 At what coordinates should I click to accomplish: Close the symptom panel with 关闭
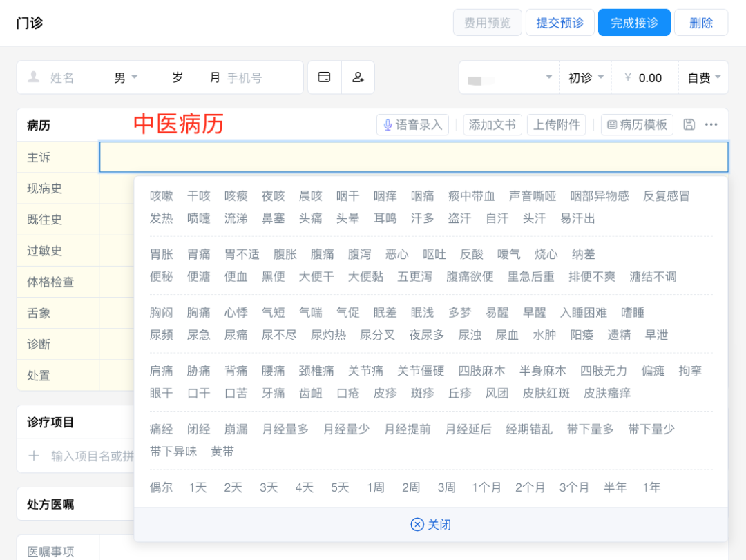431,525
